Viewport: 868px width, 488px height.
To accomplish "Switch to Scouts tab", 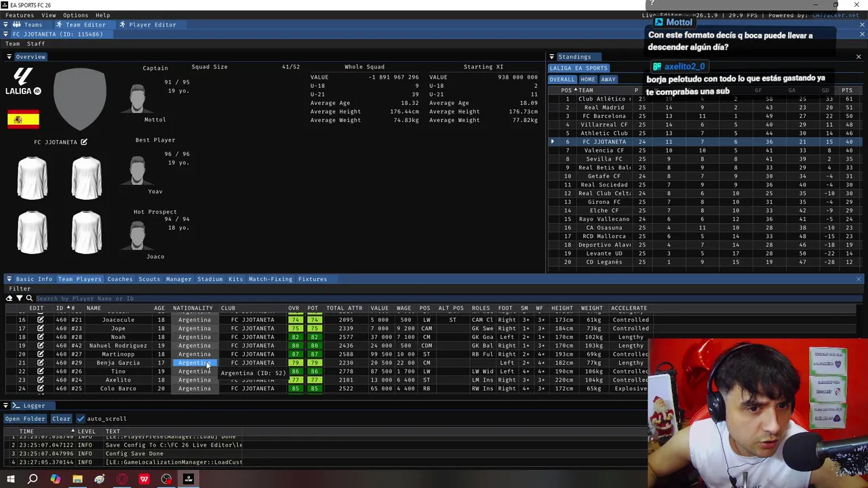I will 149,279.
